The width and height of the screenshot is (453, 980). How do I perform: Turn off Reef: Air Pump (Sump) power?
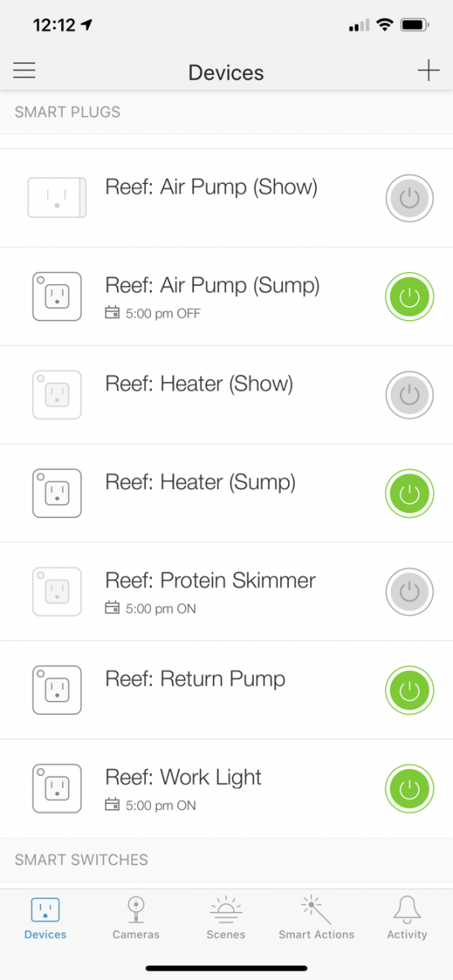pyautogui.click(x=409, y=296)
